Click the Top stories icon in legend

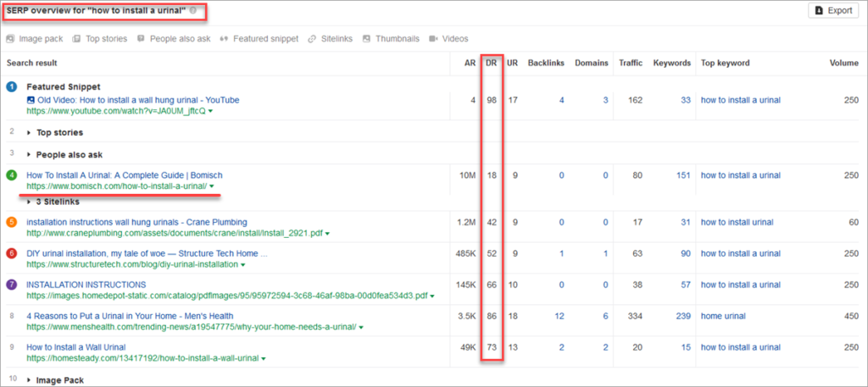[76, 39]
